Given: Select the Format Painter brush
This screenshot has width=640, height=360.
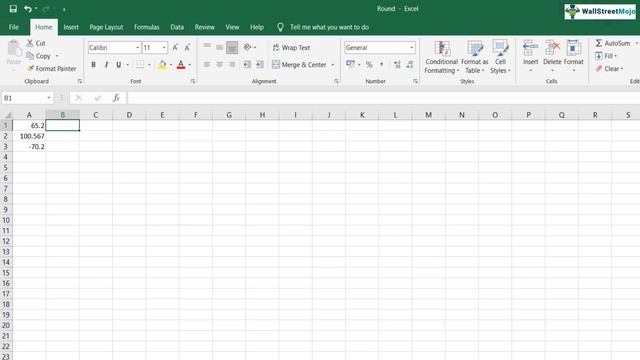Looking at the screenshot, I should click(51, 69).
